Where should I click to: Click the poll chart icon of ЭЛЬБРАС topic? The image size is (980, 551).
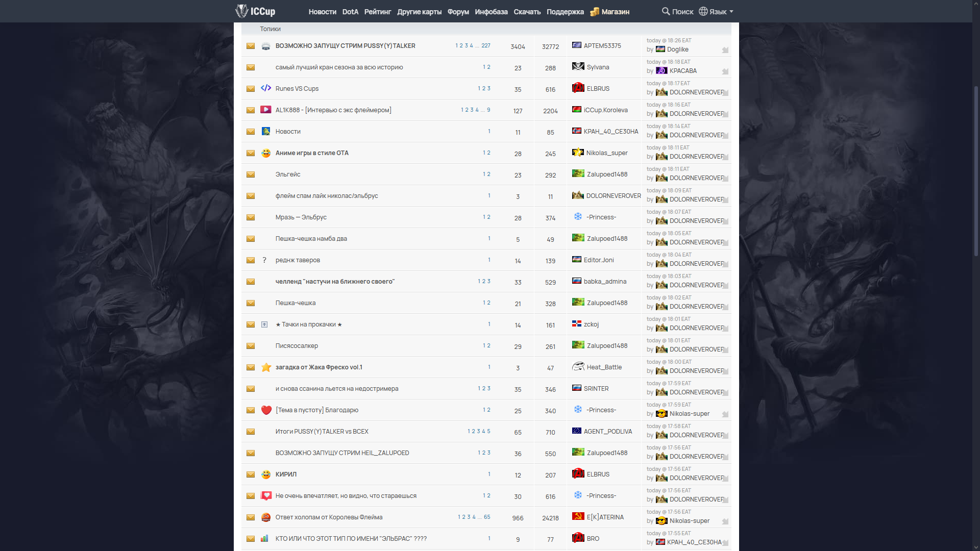point(264,538)
